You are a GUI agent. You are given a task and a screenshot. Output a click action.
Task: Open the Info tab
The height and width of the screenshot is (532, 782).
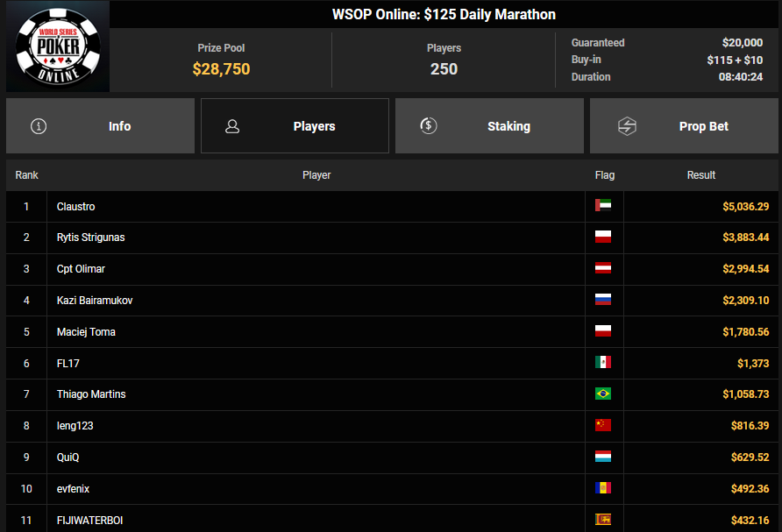coord(100,126)
